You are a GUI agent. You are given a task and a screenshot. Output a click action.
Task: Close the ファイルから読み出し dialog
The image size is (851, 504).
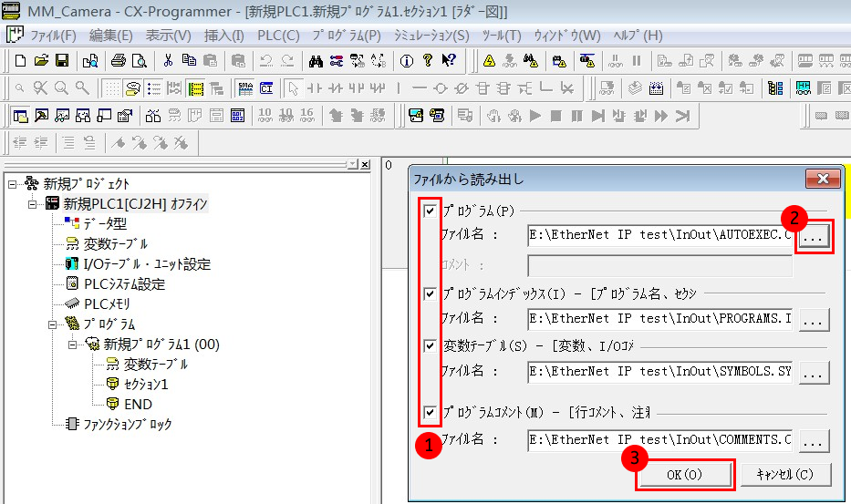coord(823,179)
